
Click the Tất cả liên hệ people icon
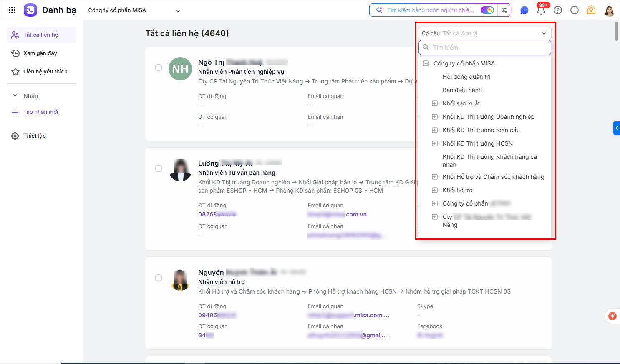tap(15, 35)
